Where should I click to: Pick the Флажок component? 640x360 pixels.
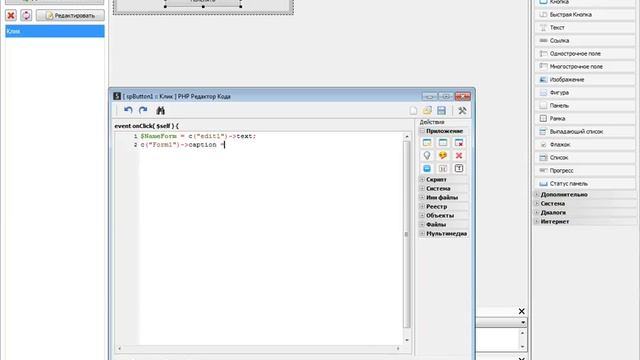coord(585,144)
